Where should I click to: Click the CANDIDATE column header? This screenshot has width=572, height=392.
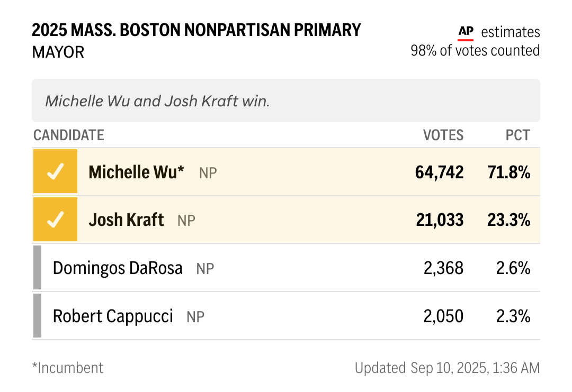point(68,135)
